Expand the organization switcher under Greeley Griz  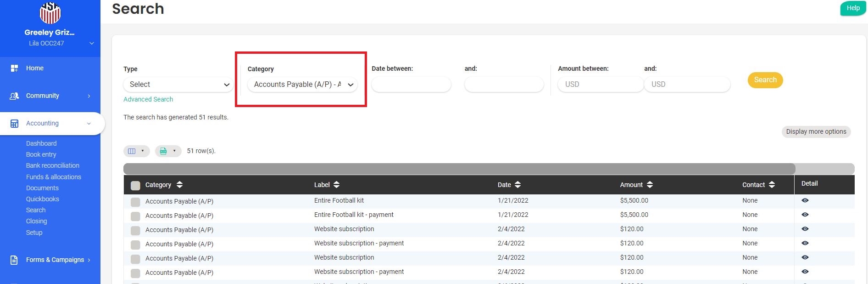(91, 44)
